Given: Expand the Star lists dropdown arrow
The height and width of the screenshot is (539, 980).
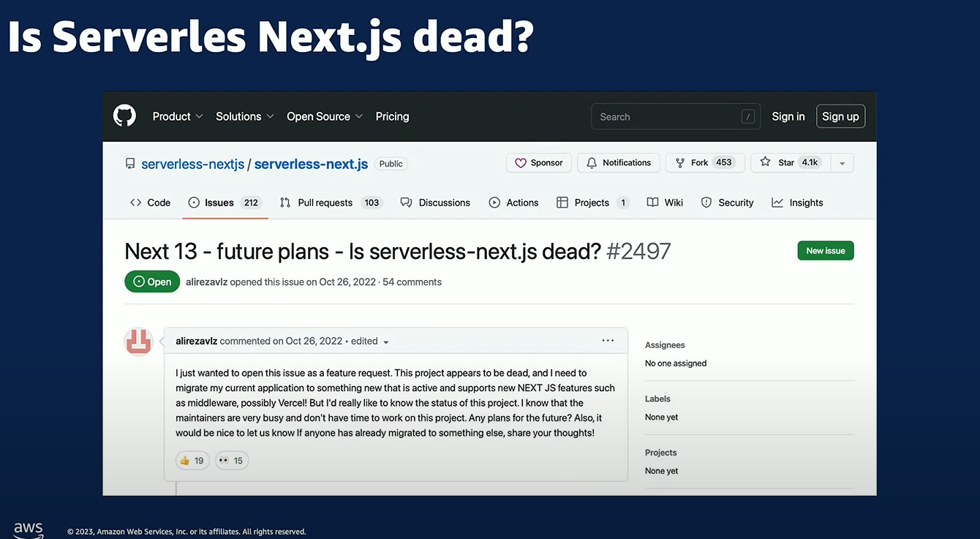Looking at the screenshot, I should click(842, 163).
